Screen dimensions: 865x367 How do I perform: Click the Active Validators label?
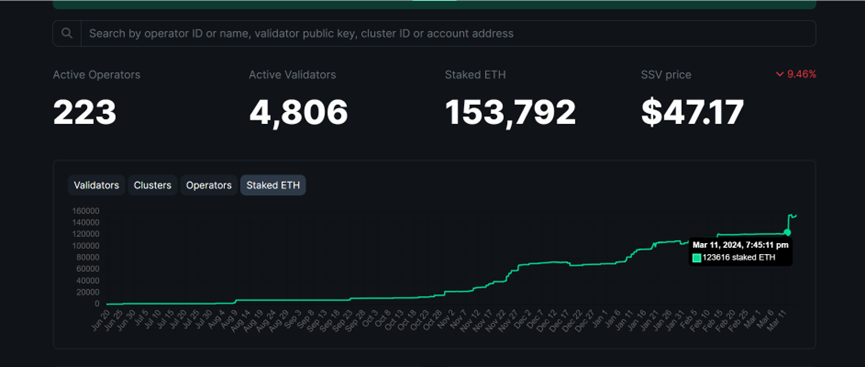(292, 75)
